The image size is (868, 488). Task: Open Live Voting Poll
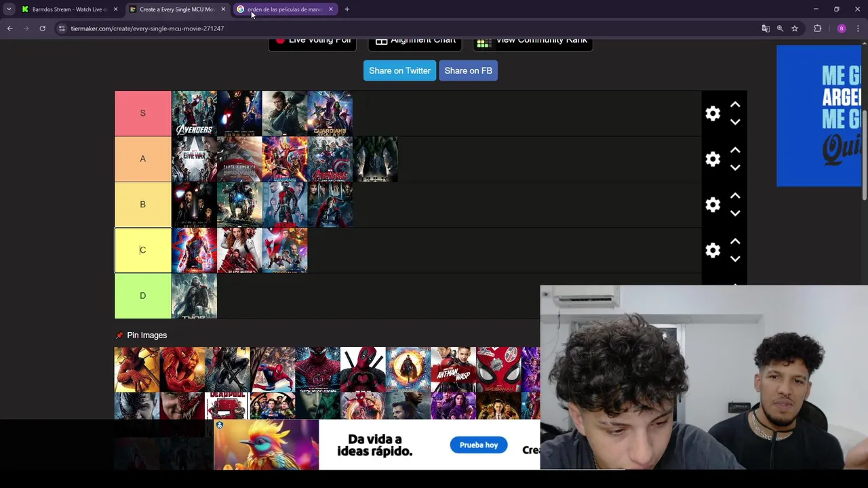[312, 43]
